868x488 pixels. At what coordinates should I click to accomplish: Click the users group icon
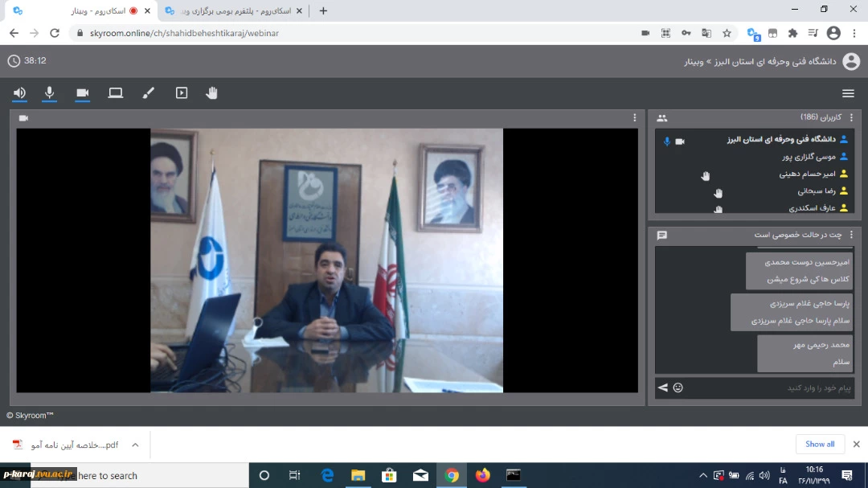pyautogui.click(x=662, y=118)
